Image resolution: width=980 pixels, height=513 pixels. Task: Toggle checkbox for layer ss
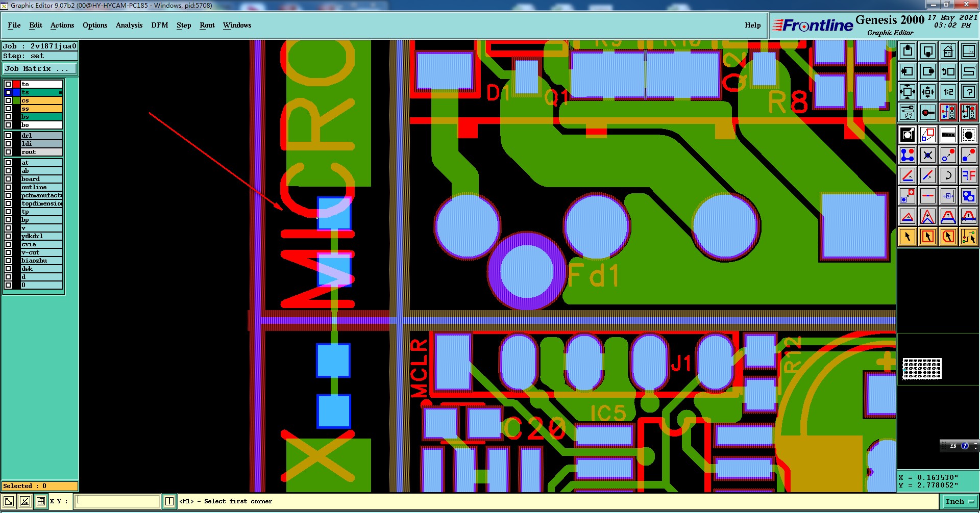[x=8, y=109]
